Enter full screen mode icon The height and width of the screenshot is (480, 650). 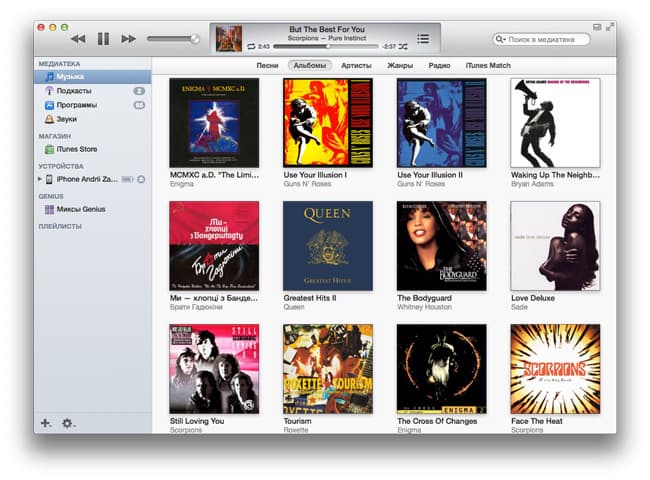click(x=610, y=27)
